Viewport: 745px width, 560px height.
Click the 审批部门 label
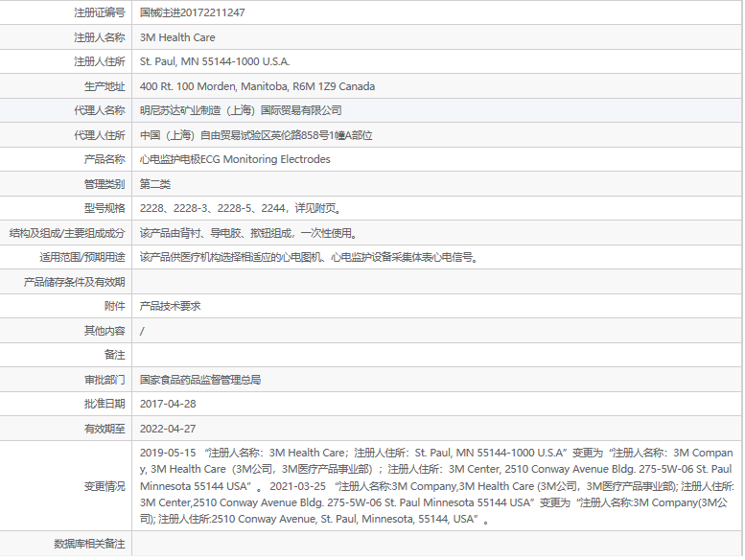[105, 380]
